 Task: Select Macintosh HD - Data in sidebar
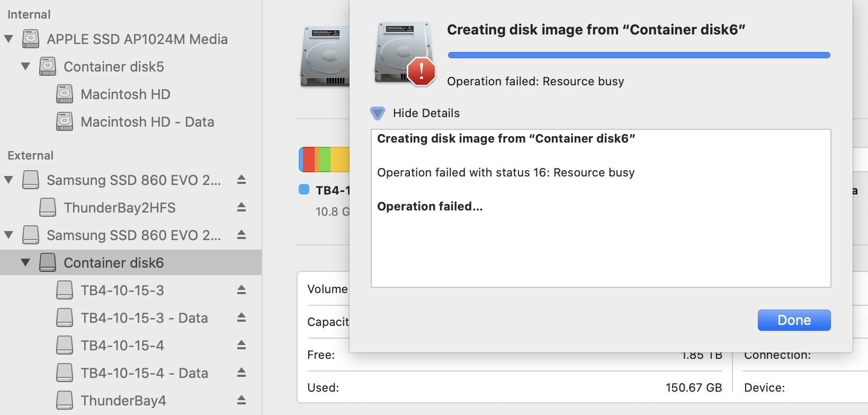pyautogui.click(x=147, y=122)
